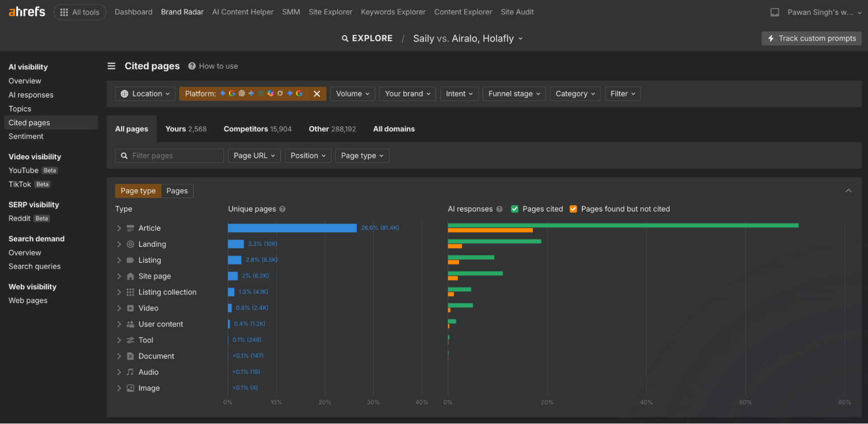
Task: Open the YouTube Beta sidebar link
Action: [33, 171]
